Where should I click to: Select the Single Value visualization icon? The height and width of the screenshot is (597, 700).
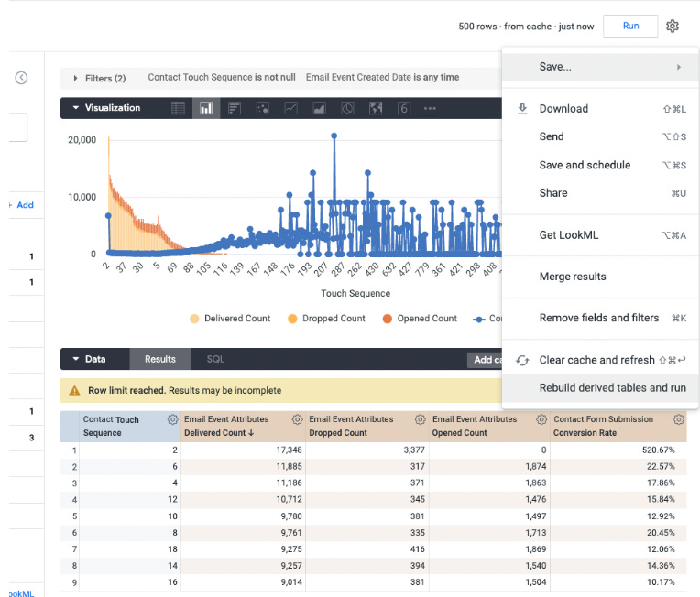coord(404,108)
